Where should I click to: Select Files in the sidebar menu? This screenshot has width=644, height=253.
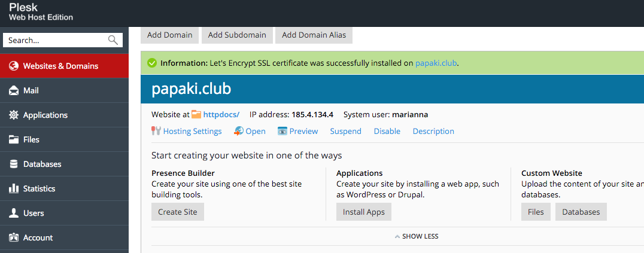64,139
